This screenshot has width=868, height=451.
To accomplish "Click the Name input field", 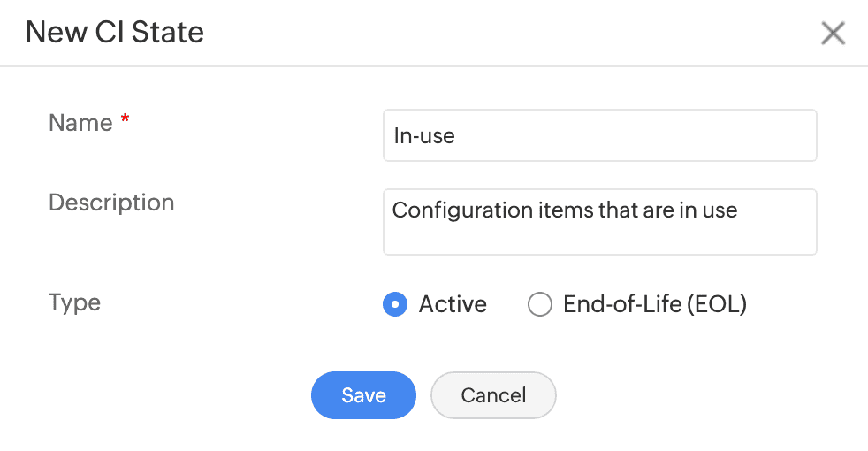I will [x=599, y=135].
